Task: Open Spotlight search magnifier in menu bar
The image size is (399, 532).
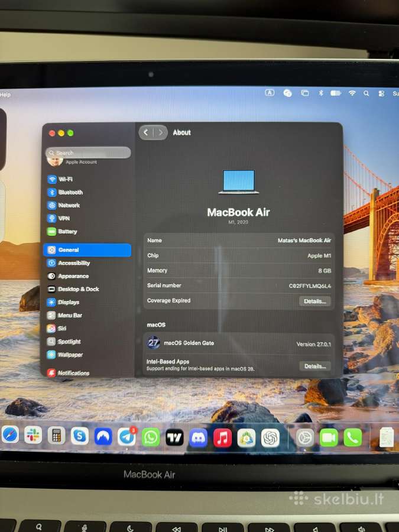Action: point(366,93)
